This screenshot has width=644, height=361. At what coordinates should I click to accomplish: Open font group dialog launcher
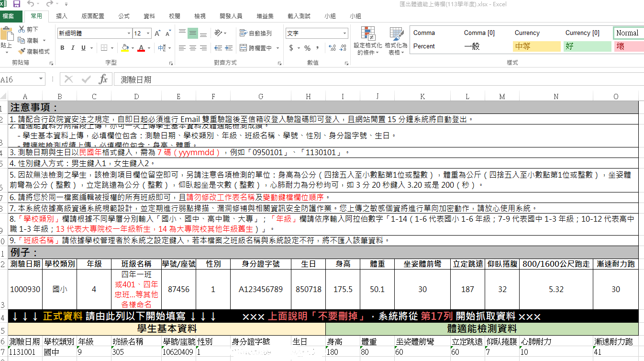pos(171,63)
